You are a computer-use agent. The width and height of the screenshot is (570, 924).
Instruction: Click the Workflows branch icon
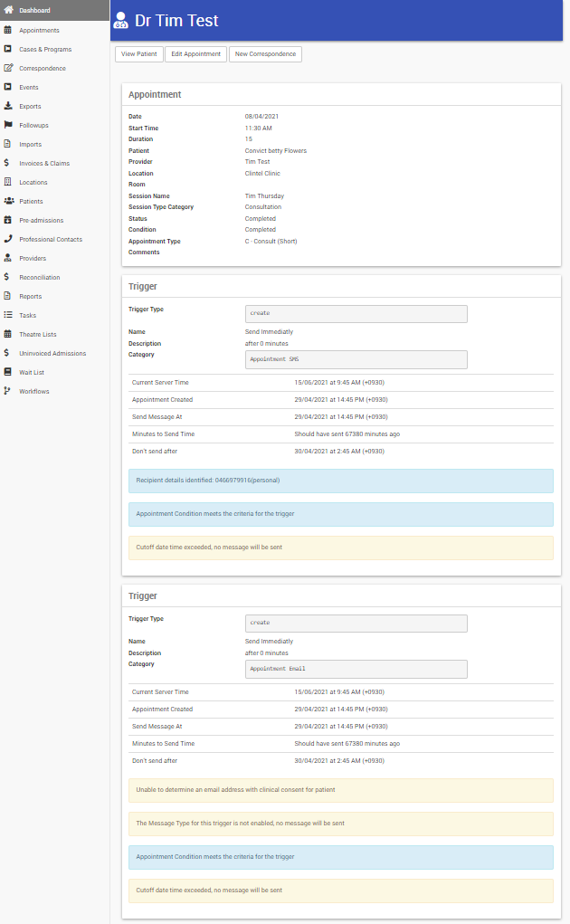point(7,391)
